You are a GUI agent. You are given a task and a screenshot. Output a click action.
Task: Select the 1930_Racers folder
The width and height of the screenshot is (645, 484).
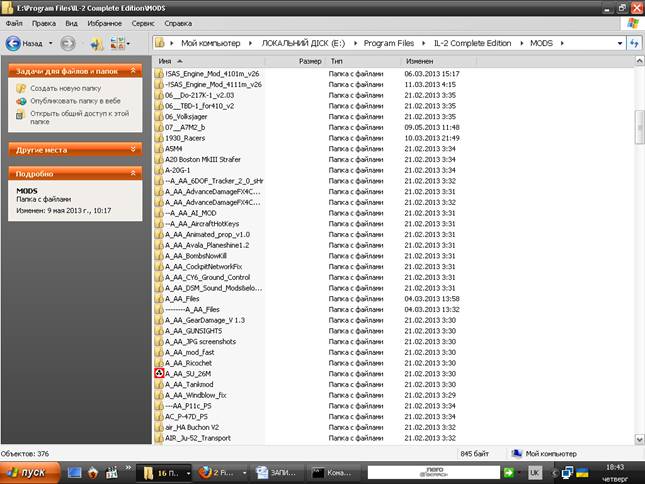[185, 138]
